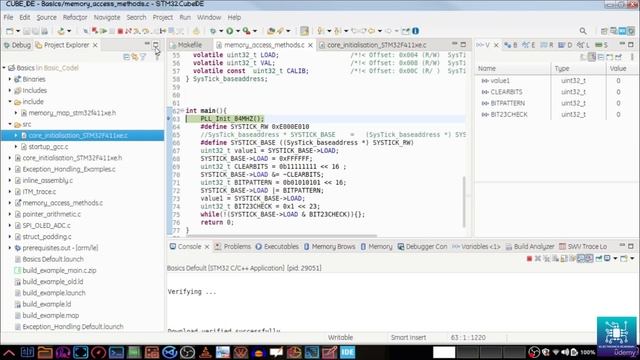The height and width of the screenshot is (360, 640).
Task: Click the Build hammer icon
Action: point(61,31)
